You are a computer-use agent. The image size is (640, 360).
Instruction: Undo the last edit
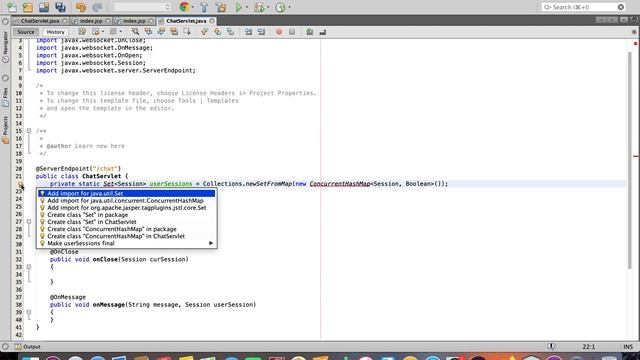(x=81, y=7)
